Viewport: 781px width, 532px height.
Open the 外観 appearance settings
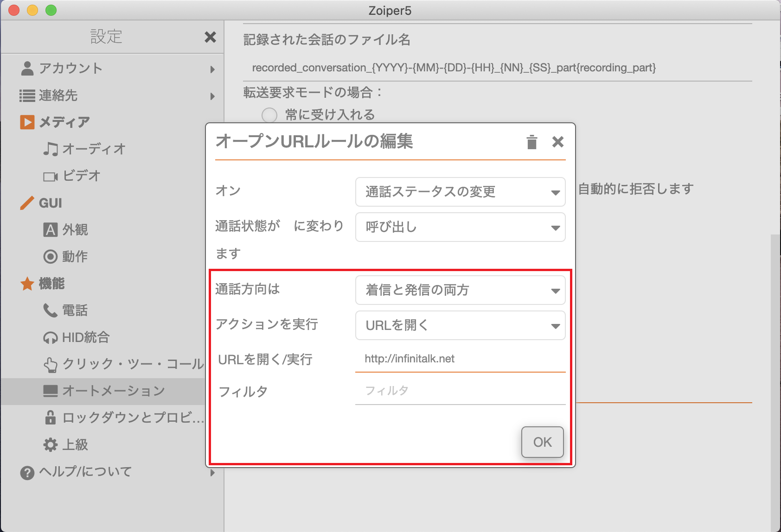click(65, 229)
